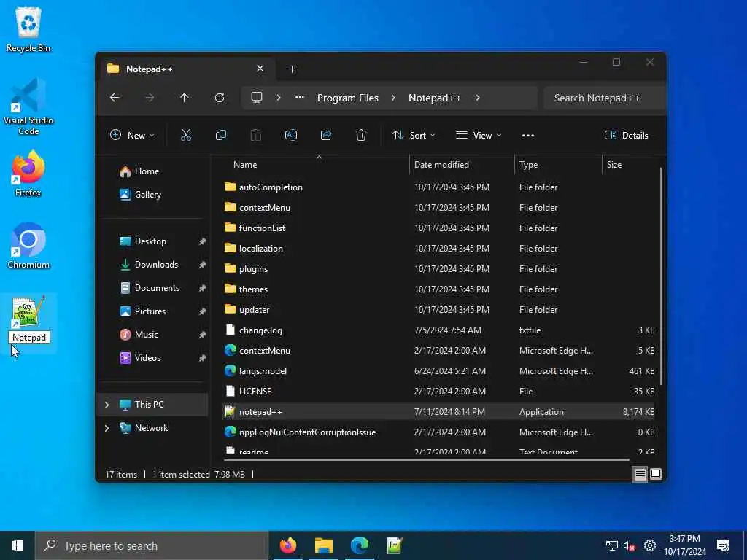Expand the Network tree node
Screen dimensions: 747x560
pyautogui.click(x=107, y=428)
